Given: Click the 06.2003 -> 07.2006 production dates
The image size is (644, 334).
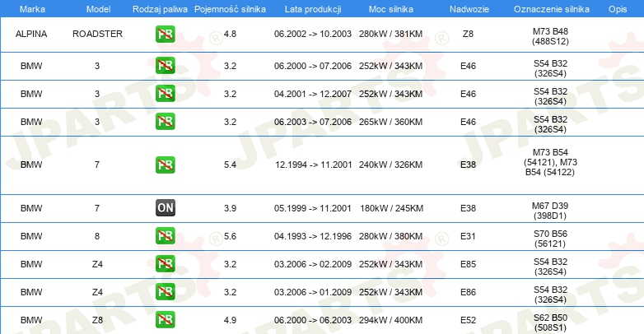Looking at the screenshot, I should tap(313, 122).
